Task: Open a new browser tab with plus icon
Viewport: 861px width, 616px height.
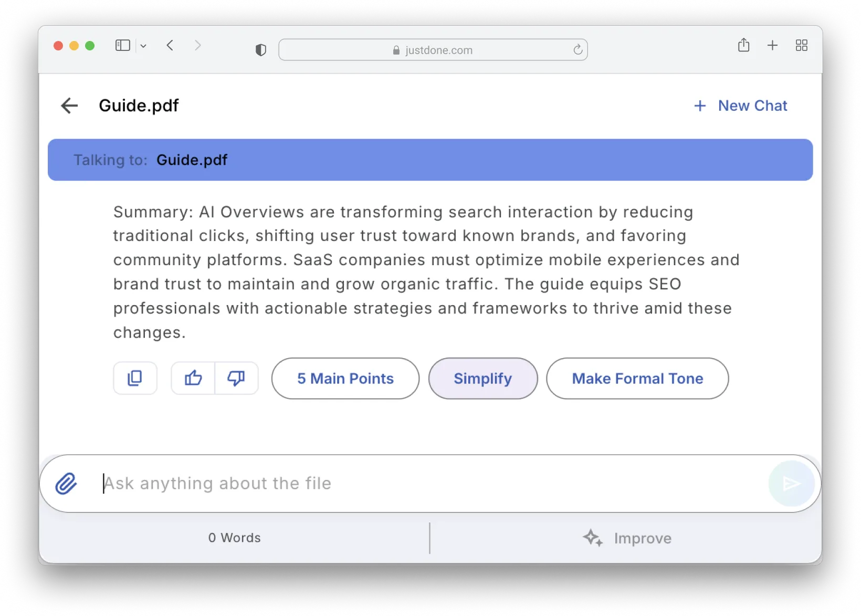Action: [x=772, y=46]
